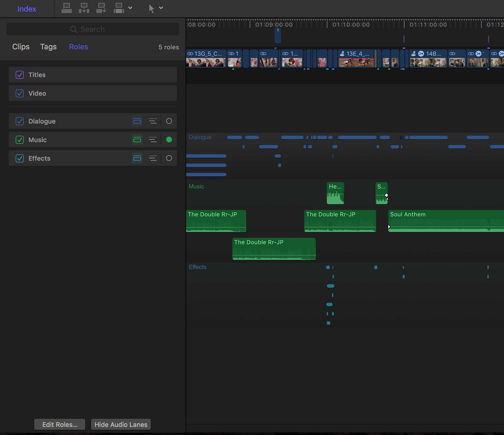
Task: Switch to the Clips tab
Action: 21,47
